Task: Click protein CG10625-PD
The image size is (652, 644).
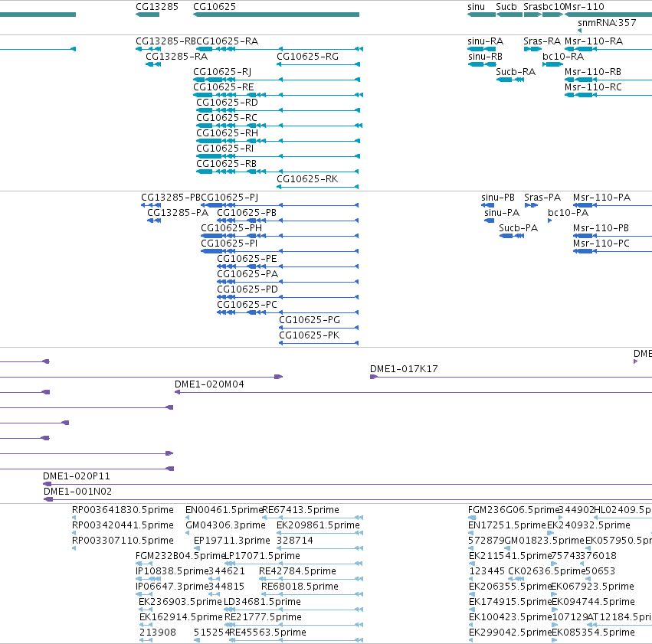Action: point(247,289)
